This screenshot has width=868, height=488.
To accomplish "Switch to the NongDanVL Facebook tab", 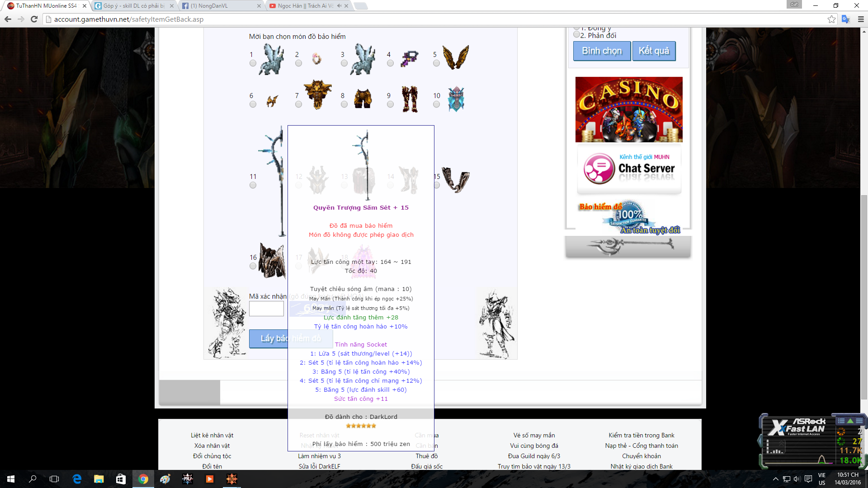I will click(212, 6).
